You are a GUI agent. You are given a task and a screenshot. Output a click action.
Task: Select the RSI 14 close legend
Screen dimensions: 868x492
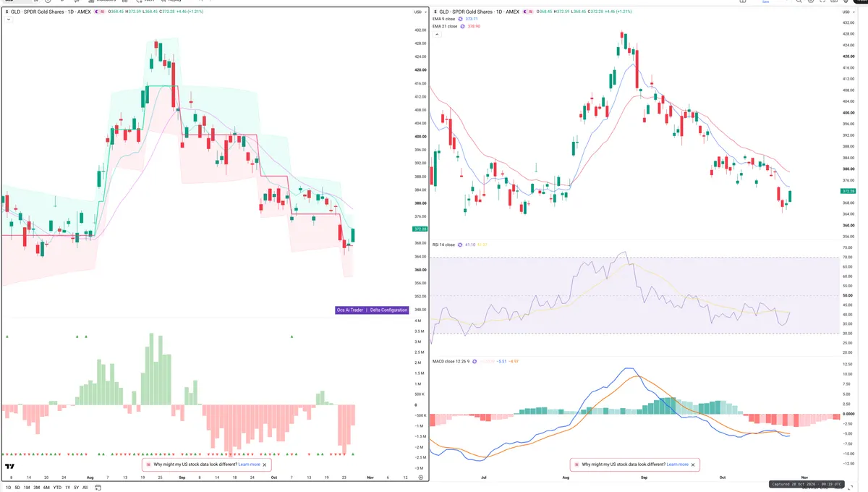point(443,245)
